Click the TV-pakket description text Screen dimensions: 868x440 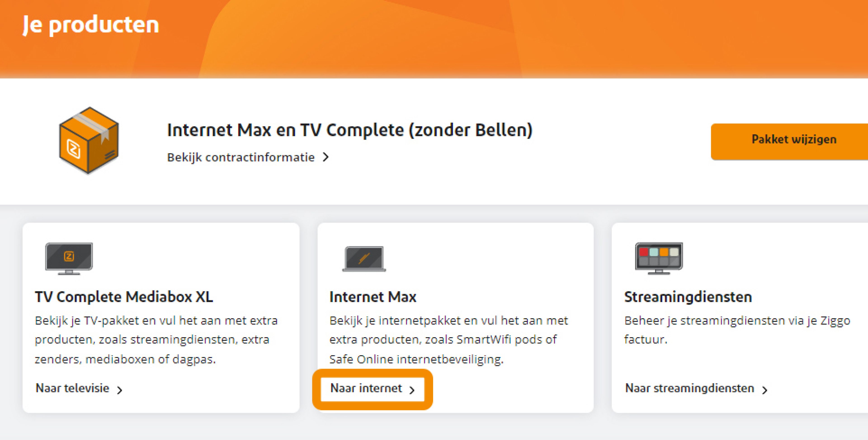click(x=156, y=340)
